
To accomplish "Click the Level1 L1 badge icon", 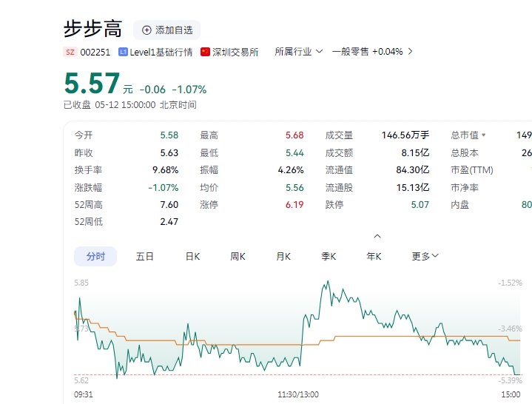I will coord(123,52).
